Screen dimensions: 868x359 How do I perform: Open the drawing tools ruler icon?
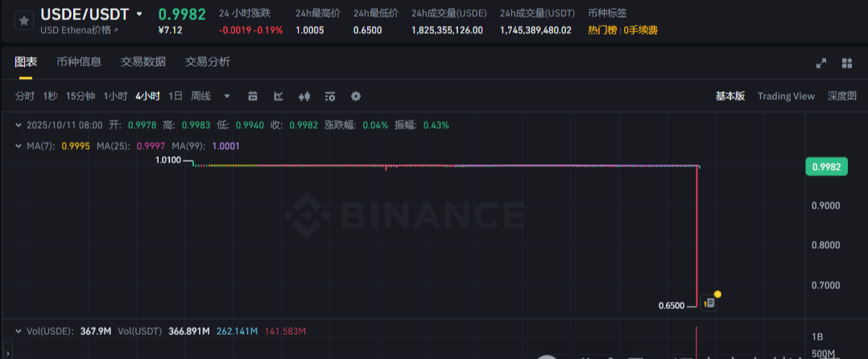coord(253,97)
